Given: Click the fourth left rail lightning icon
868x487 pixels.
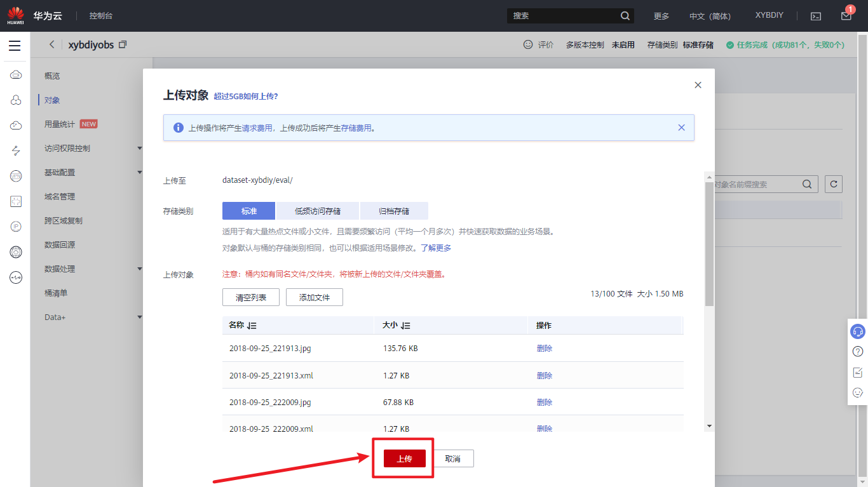Looking at the screenshot, I should click(16, 150).
